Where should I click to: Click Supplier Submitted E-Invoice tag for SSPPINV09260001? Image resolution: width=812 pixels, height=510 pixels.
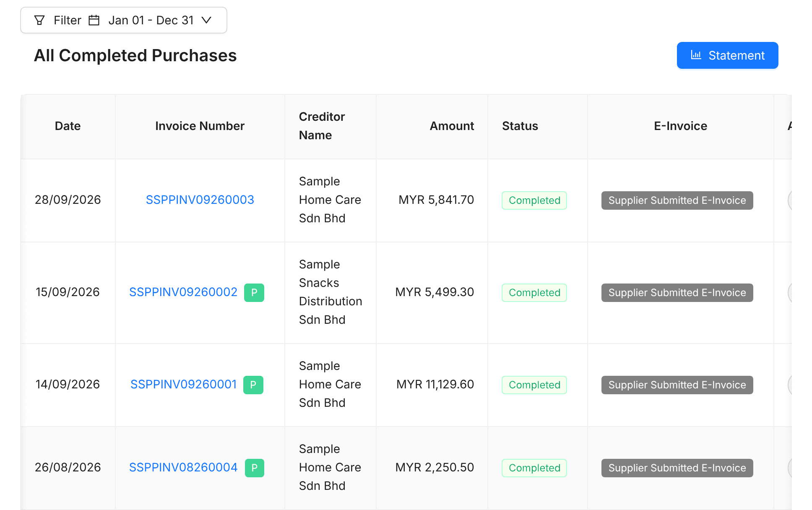pyautogui.click(x=677, y=385)
